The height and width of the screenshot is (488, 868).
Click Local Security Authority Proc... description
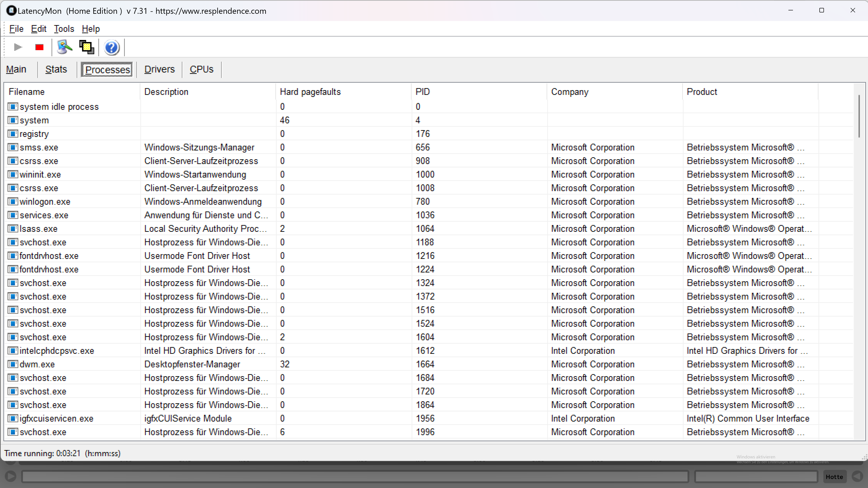point(205,229)
